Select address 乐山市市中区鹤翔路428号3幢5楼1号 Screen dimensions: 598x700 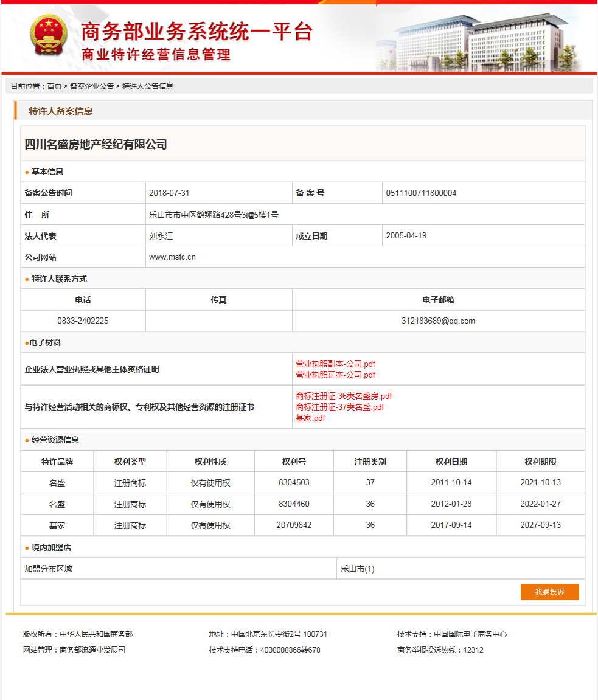point(214,215)
